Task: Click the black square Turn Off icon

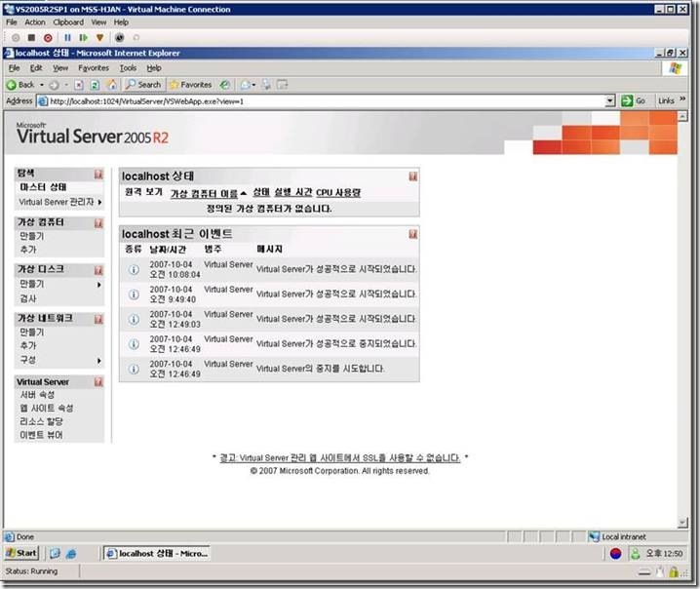Action: 31,38
